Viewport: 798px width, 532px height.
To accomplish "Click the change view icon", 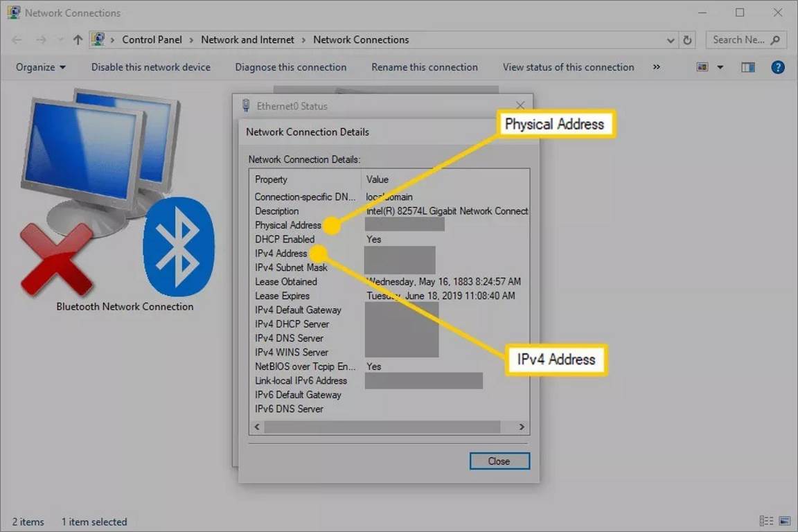I will 703,67.
